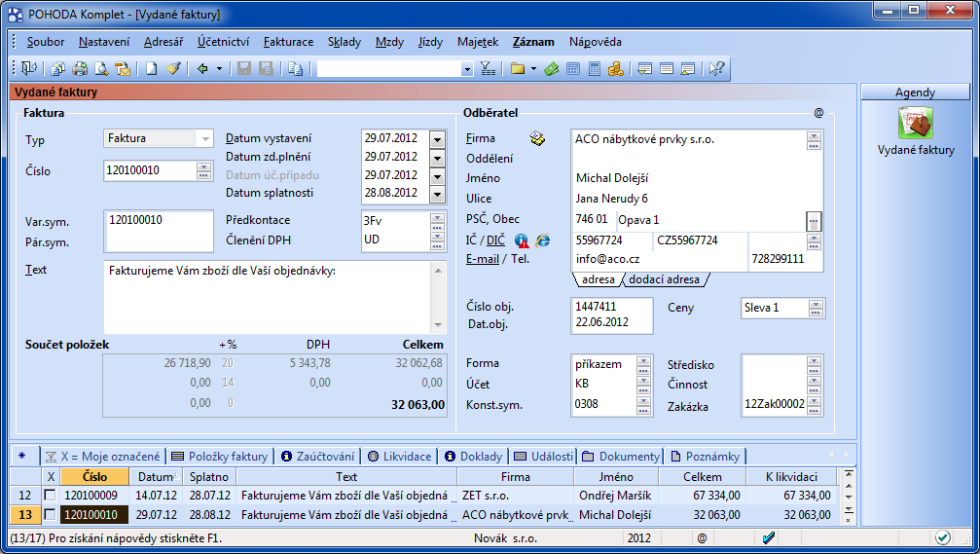Screen dimensions: 980x554
Task: Click the green money banknote icon
Action: [551, 68]
